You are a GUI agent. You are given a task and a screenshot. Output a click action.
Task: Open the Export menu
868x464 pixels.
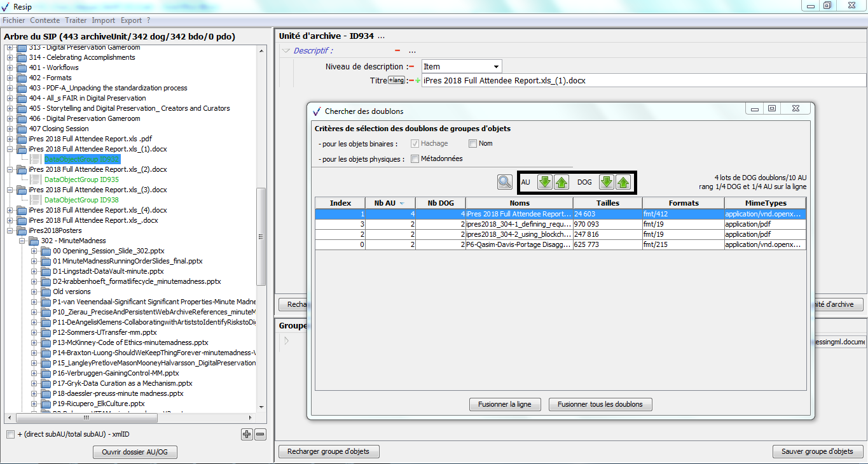131,20
